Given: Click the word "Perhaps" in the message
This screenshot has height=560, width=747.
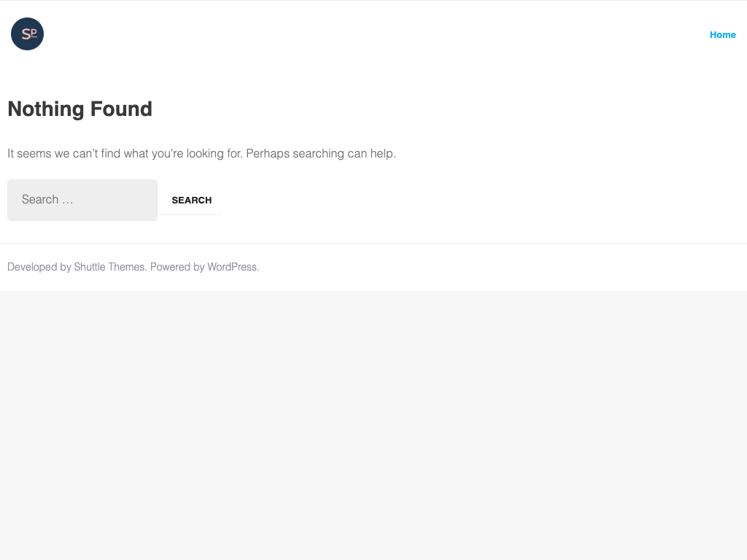Looking at the screenshot, I should (x=268, y=154).
